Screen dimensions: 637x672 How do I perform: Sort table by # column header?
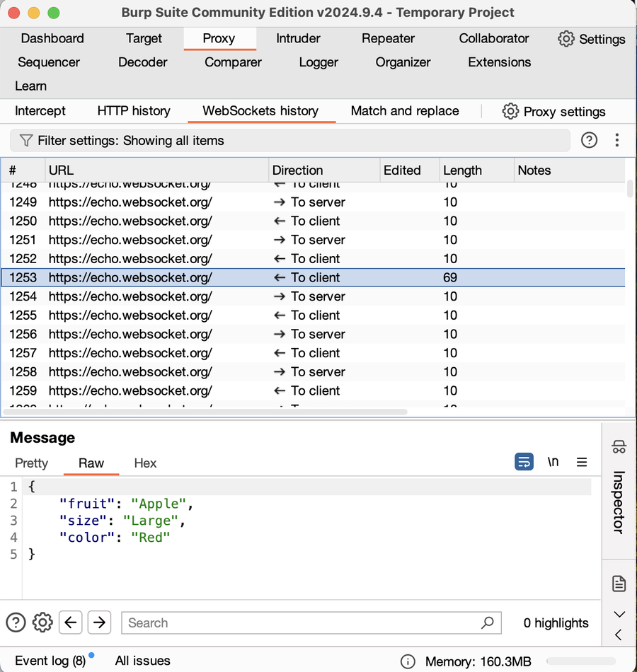(x=23, y=170)
